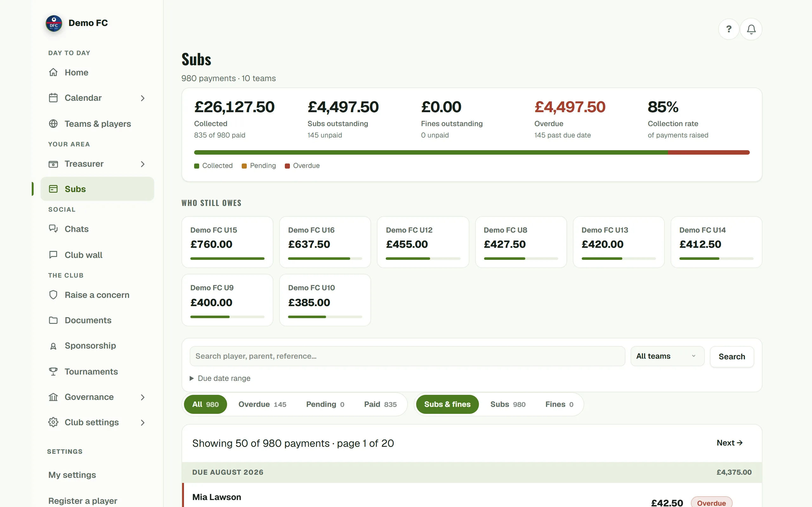Viewport: 812px width, 507px height.
Task: Filter payments by Paid 835
Action: (380, 404)
